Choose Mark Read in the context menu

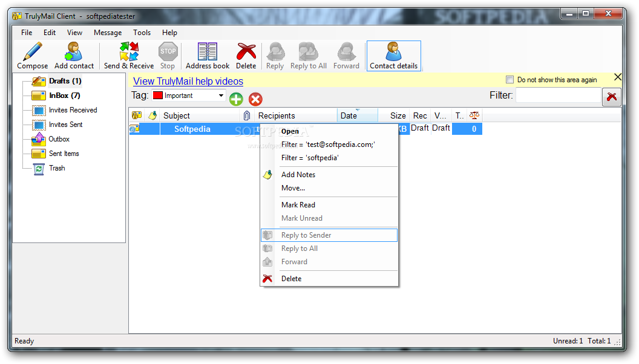pyautogui.click(x=329, y=205)
